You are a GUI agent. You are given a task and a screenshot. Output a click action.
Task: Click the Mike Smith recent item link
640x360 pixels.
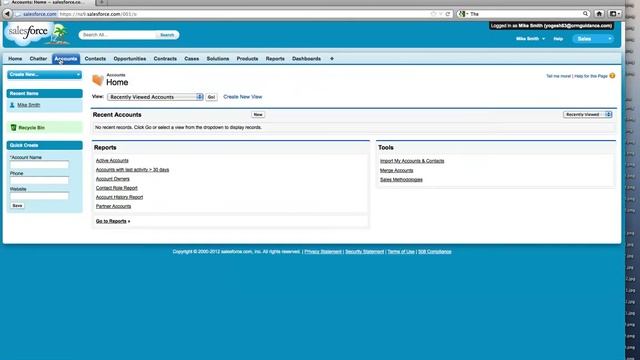tap(29, 105)
